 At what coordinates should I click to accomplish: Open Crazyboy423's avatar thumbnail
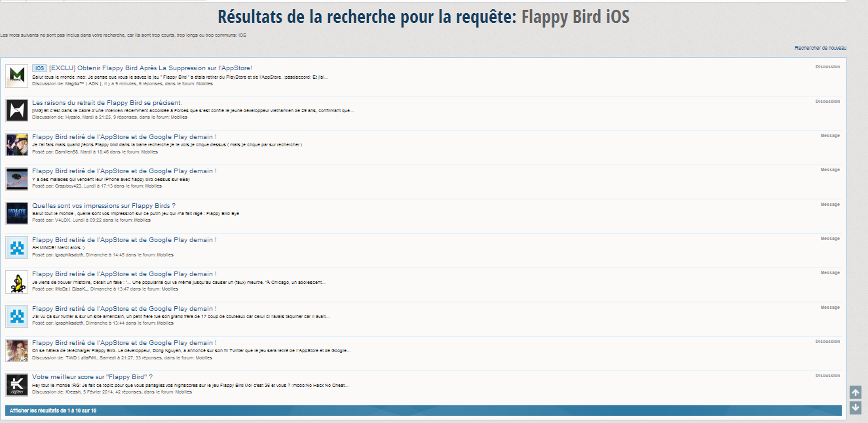click(17, 179)
